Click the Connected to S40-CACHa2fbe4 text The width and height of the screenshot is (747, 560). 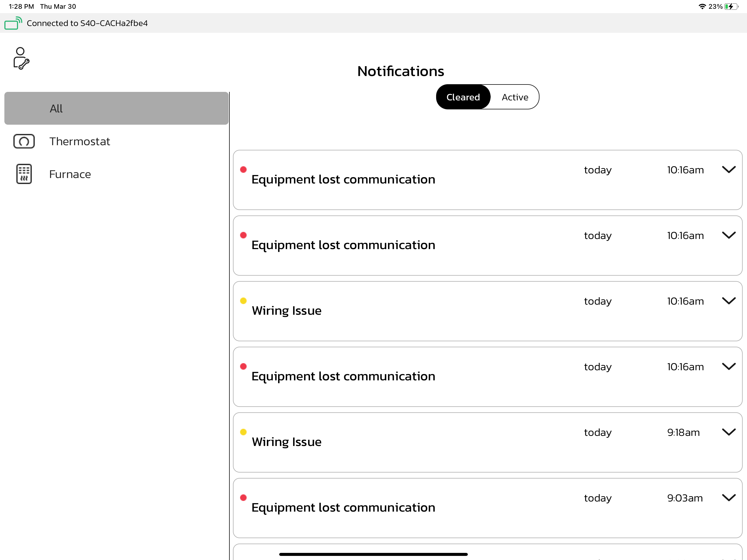tap(87, 23)
